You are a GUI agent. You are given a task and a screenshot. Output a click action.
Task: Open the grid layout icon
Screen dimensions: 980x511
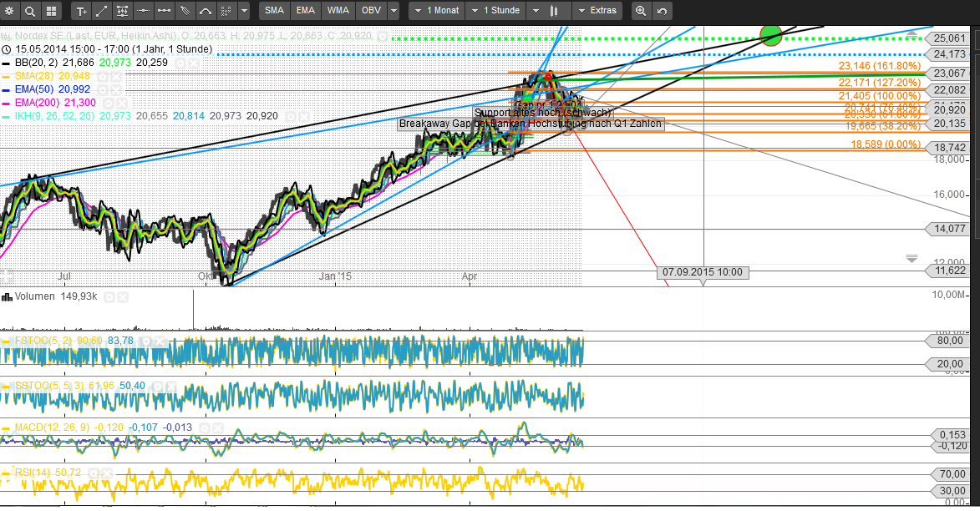click(x=52, y=11)
